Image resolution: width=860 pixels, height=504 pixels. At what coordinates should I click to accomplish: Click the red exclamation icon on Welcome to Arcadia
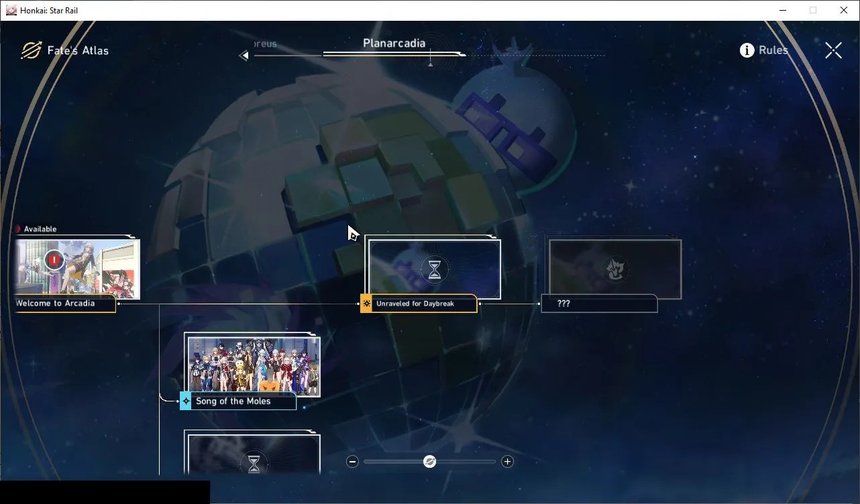(x=54, y=260)
